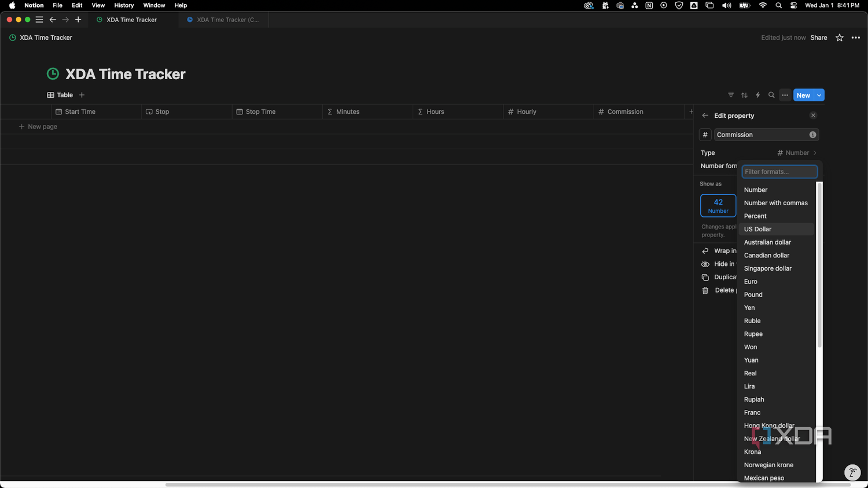Switch to the Table view tab
Image resolution: width=868 pixels, height=488 pixels.
click(60, 95)
